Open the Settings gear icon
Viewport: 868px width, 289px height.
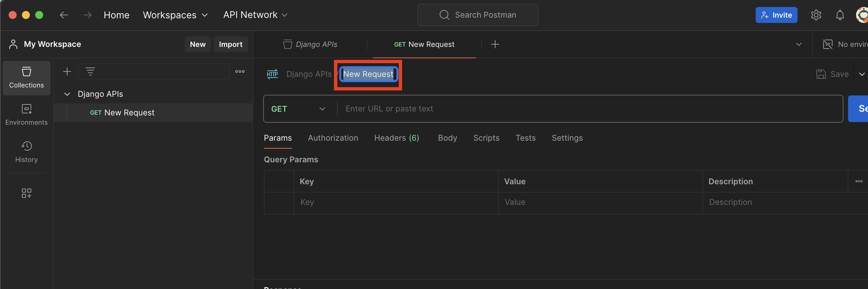(x=816, y=15)
